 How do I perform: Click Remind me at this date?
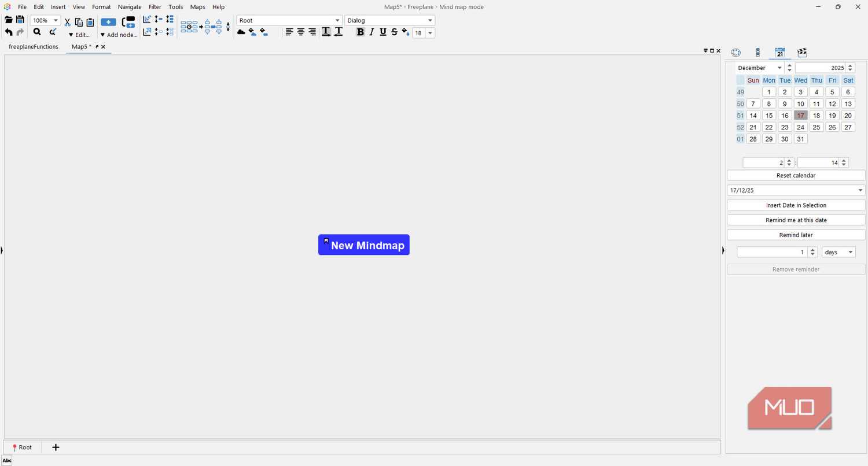pos(796,220)
